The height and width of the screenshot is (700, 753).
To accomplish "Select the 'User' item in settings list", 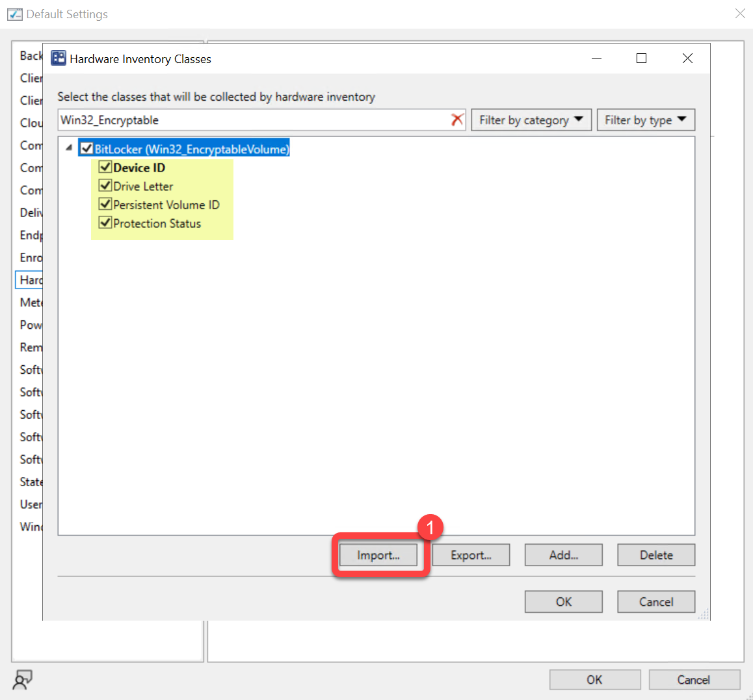I will coord(31,504).
